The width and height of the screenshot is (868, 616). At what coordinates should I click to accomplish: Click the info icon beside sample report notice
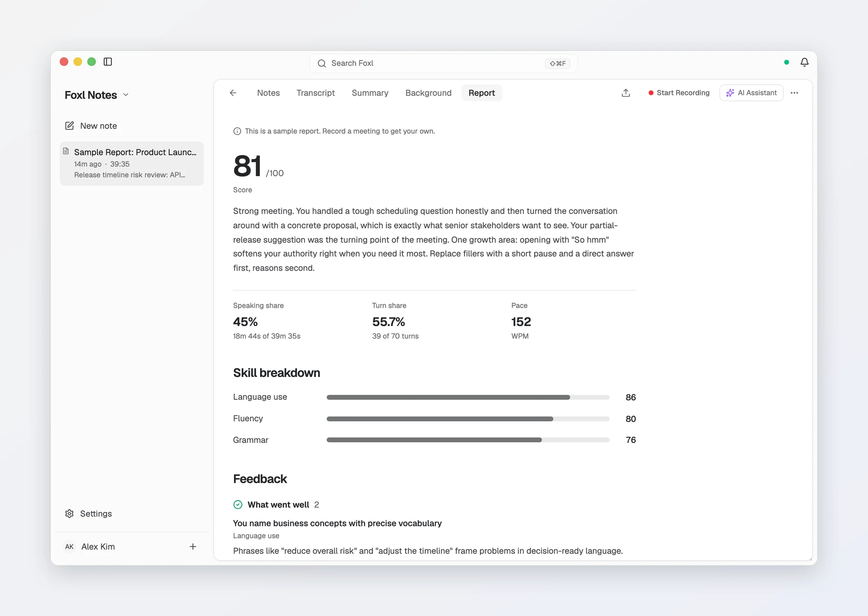[237, 131]
